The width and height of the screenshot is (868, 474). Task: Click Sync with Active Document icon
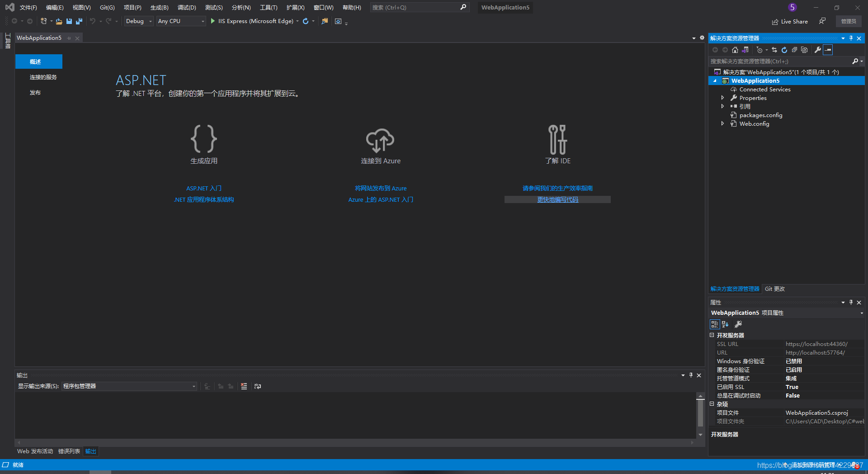[774, 50]
